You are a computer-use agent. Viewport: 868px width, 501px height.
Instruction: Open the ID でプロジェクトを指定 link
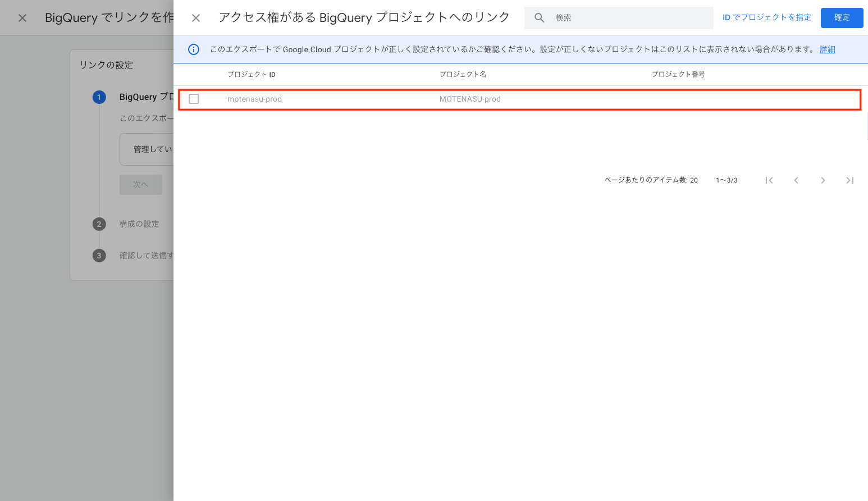coord(766,17)
